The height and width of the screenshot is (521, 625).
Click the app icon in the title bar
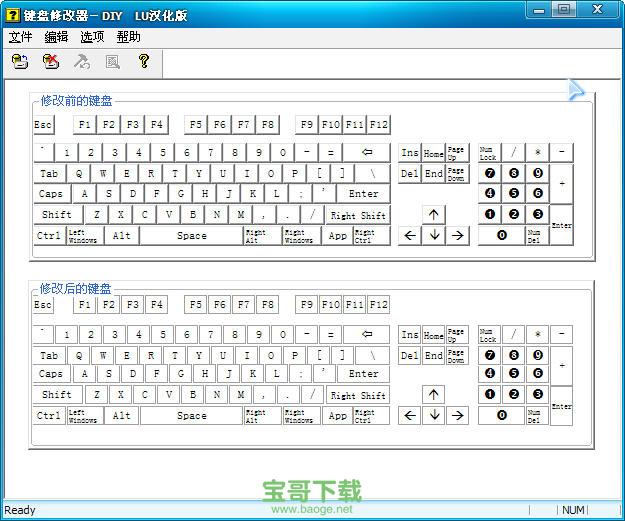13,15
